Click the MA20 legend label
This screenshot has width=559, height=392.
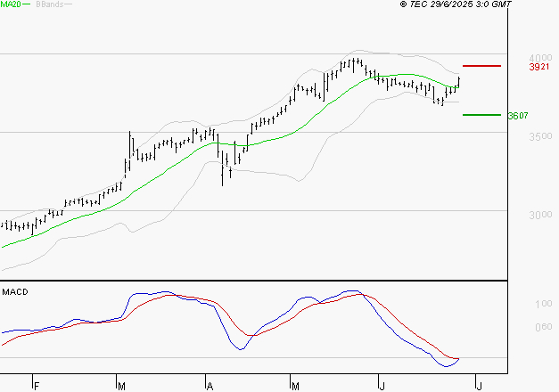coord(11,4)
